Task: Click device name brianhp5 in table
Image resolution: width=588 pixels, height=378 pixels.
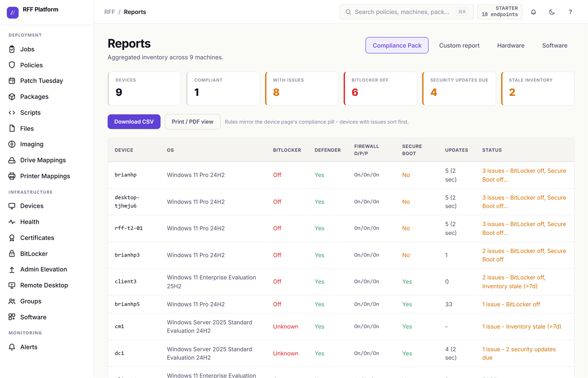Action: (x=127, y=304)
